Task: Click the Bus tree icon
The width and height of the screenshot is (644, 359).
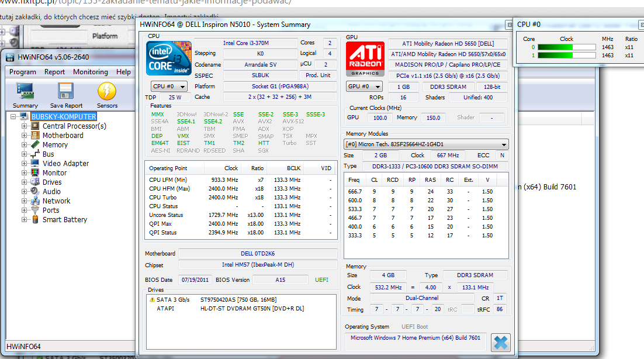Action: point(36,154)
